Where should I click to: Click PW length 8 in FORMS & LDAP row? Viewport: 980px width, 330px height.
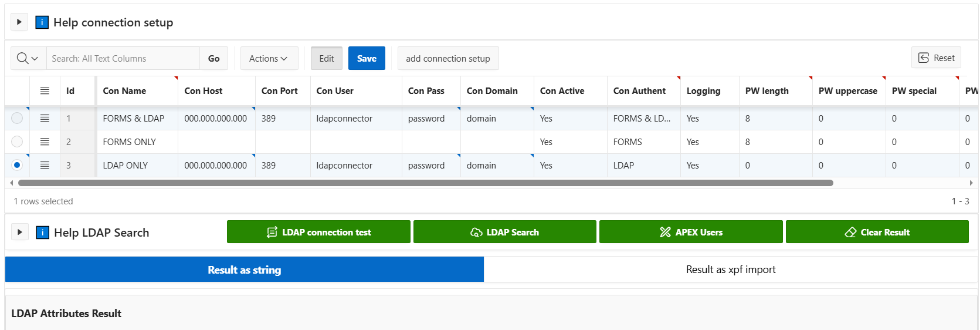776,118
